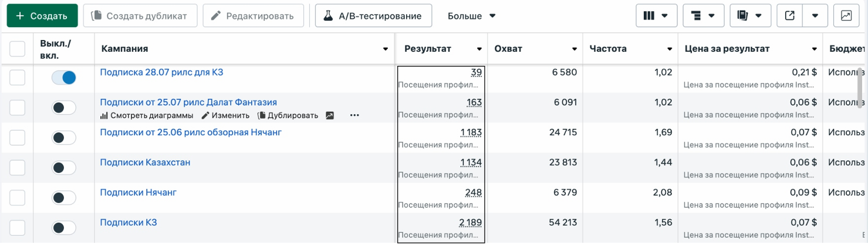The image size is (868, 244).
Task: Select the Подписки Нячанг row checkbox
Action: click(17, 198)
